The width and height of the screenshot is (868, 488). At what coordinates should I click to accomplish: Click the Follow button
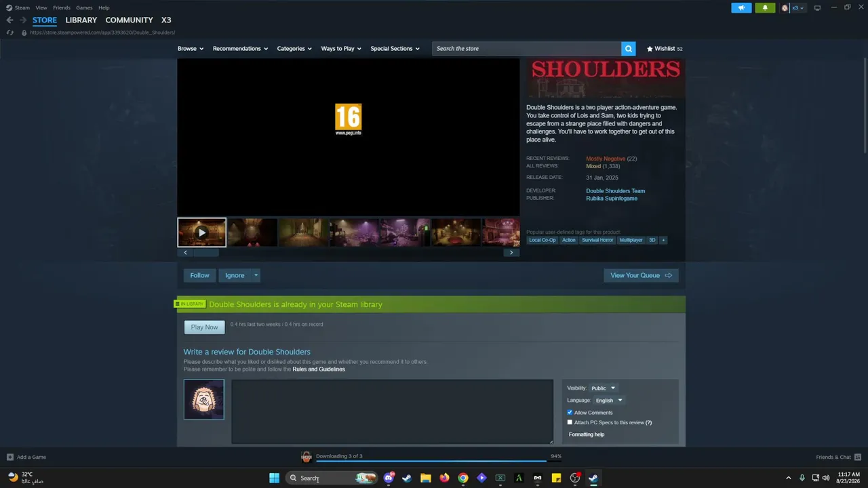(x=199, y=275)
